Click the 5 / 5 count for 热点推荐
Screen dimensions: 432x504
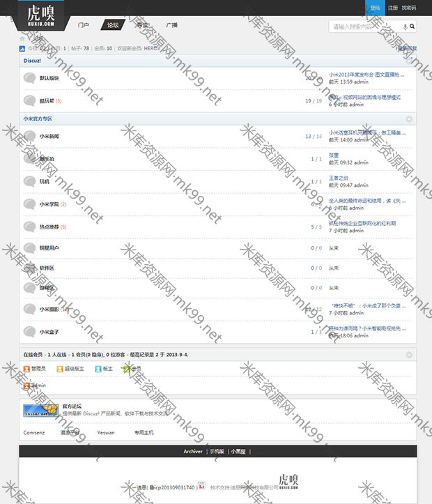(x=316, y=227)
